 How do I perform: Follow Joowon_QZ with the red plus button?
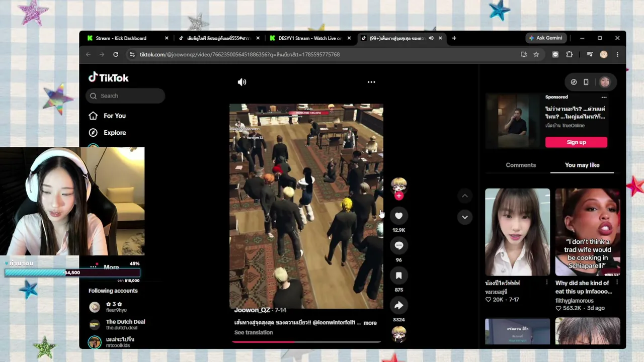point(399,196)
